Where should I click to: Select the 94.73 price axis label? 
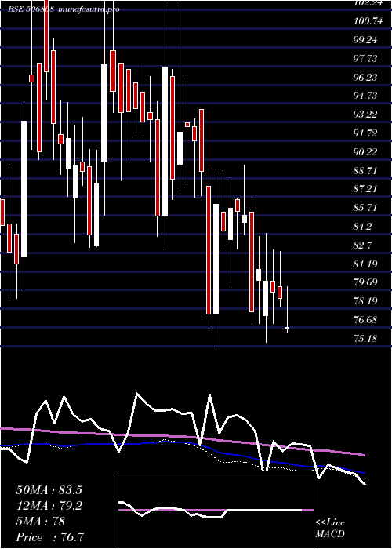tap(365, 96)
